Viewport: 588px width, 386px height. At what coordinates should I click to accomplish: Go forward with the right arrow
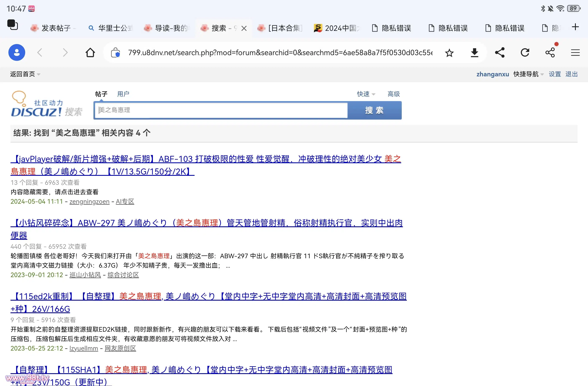pyautogui.click(x=65, y=53)
